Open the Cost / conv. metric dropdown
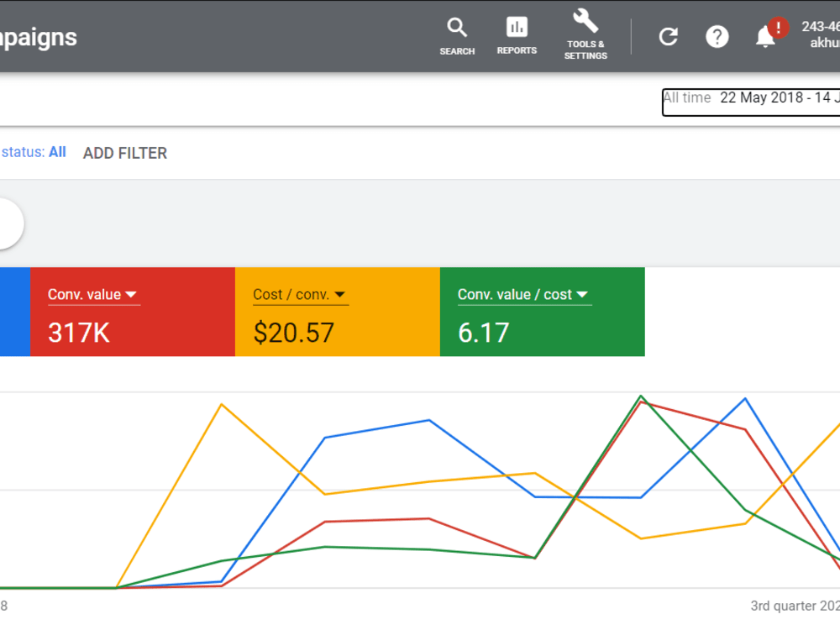This screenshot has width=840, height=630. pyautogui.click(x=300, y=295)
